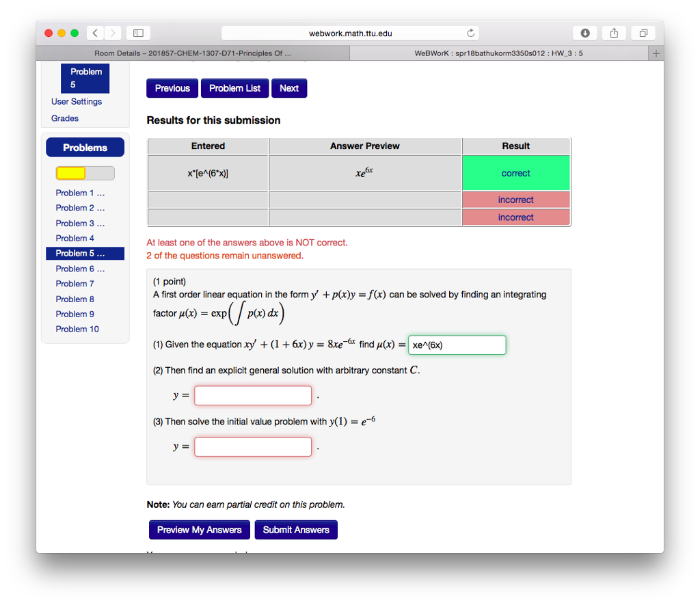This screenshot has width=700, height=605.
Task: Advance using the Next button
Action: pyautogui.click(x=288, y=88)
